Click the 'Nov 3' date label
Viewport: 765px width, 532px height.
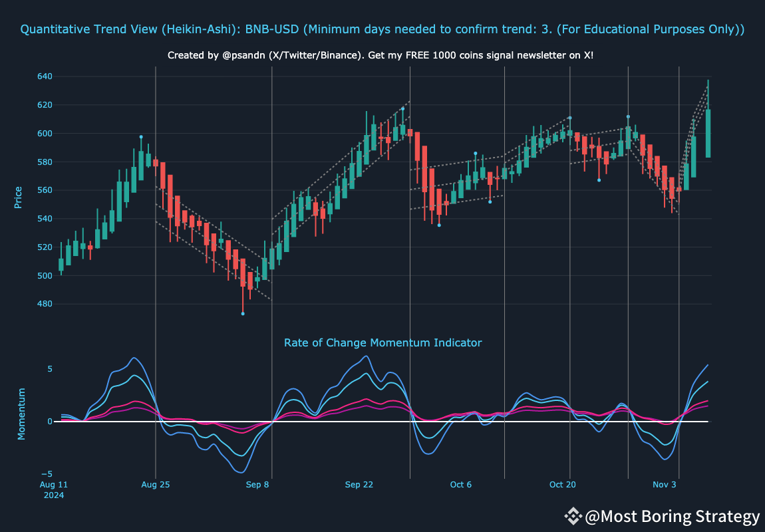click(665, 485)
